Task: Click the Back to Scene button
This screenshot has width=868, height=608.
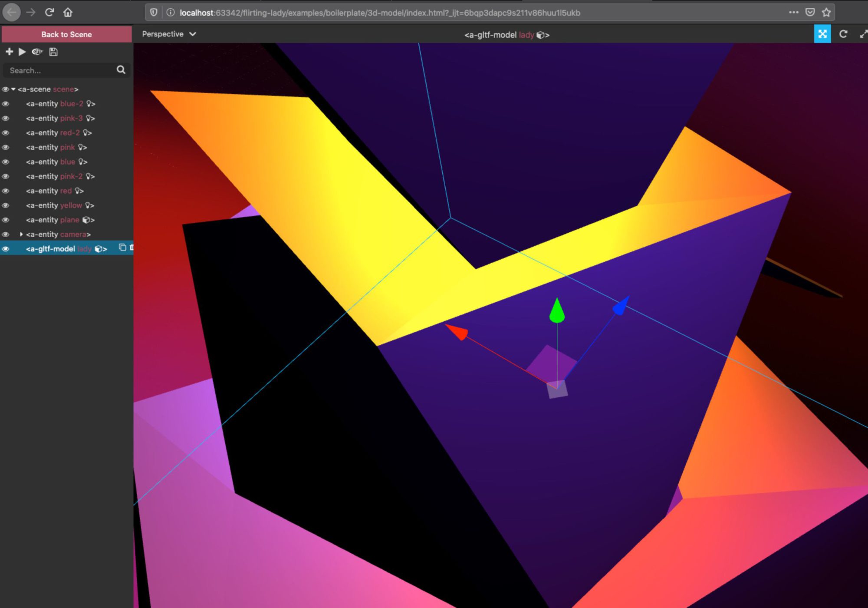Action: pos(66,34)
